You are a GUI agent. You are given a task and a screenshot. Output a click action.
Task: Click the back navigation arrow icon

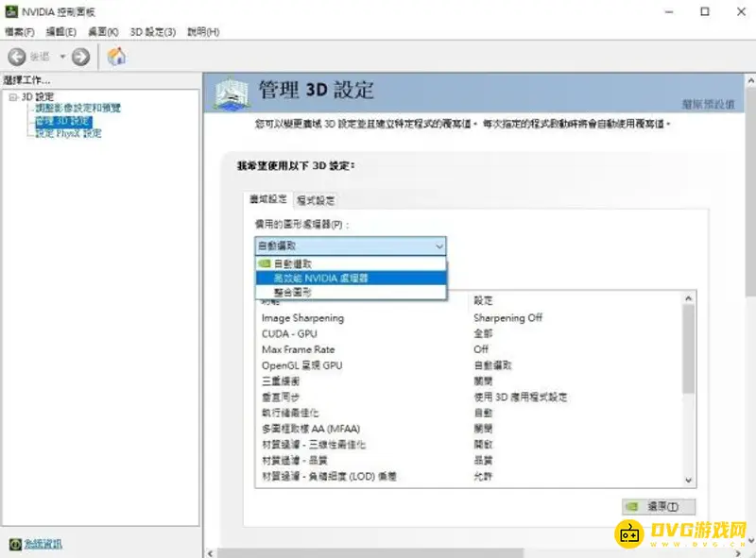pos(15,56)
